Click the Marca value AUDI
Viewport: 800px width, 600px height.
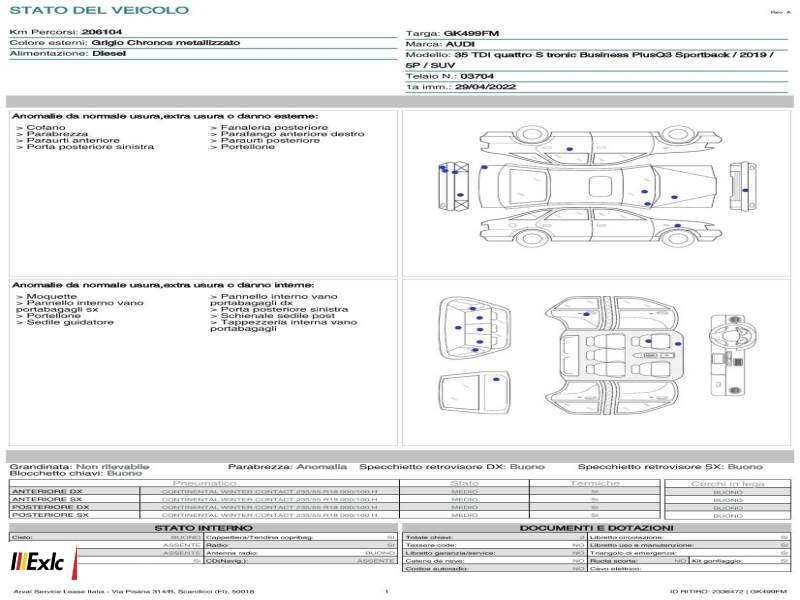point(460,44)
